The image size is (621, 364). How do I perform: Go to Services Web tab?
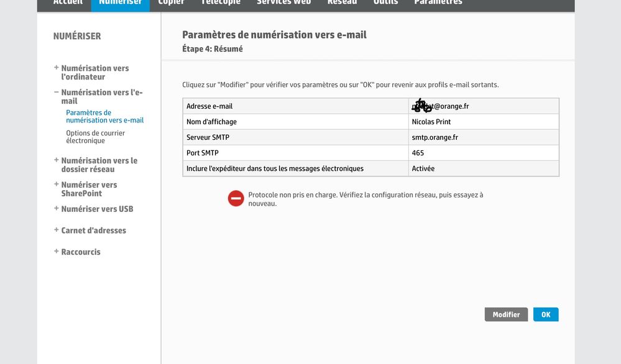click(x=283, y=3)
